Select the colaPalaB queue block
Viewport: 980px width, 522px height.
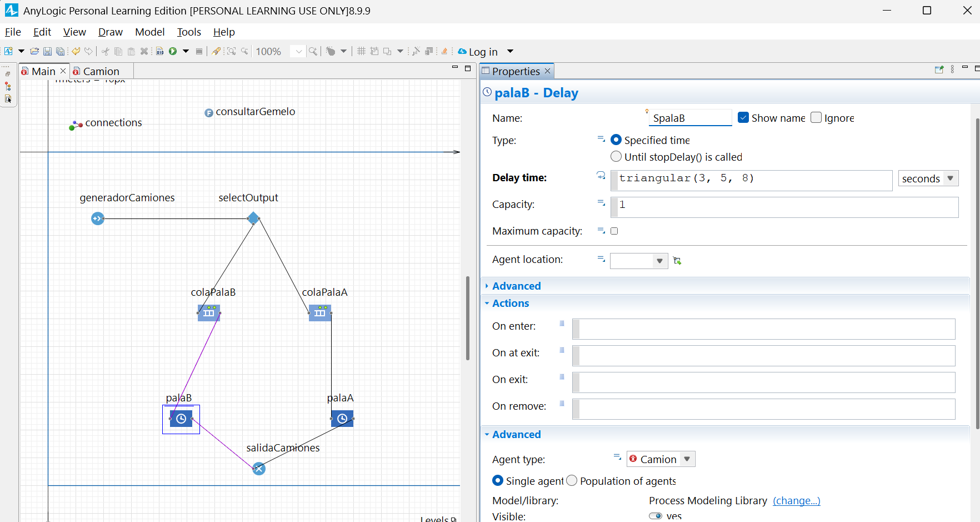[209, 313]
